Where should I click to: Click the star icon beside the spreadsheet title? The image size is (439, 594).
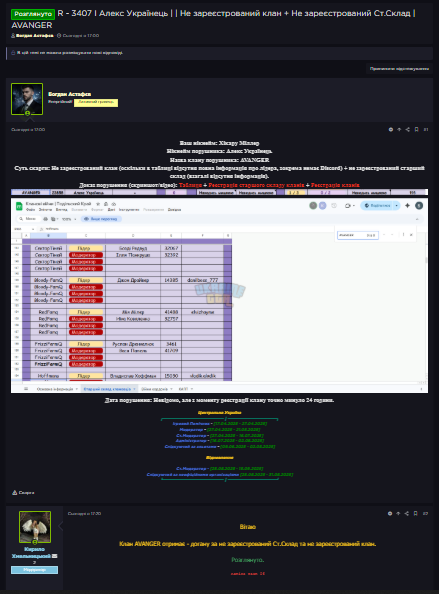point(98,204)
